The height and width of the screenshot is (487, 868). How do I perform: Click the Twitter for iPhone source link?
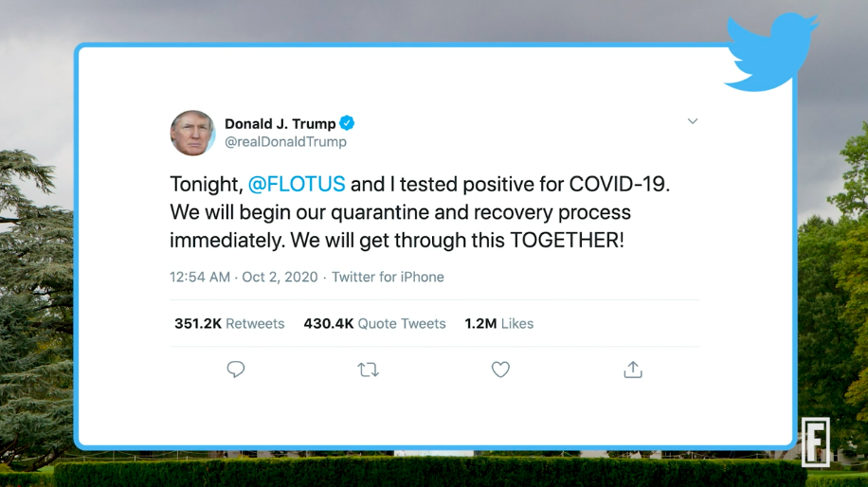pos(388,278)
